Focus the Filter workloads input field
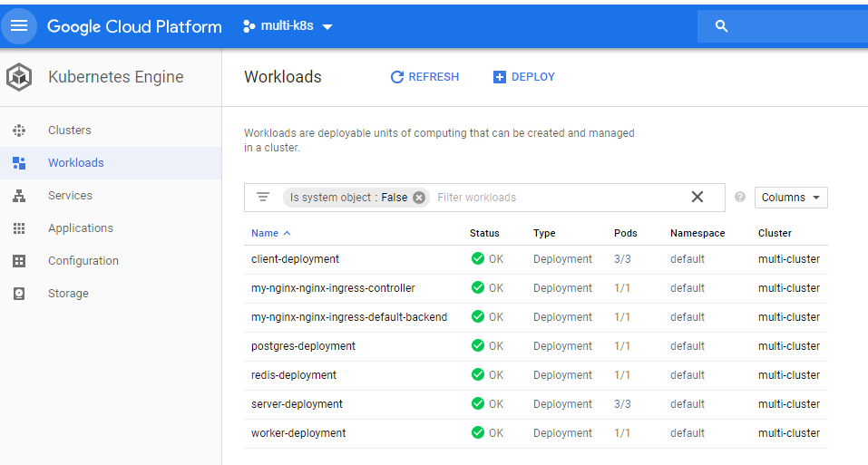The image size is (868, 465). tap(559, 198)
